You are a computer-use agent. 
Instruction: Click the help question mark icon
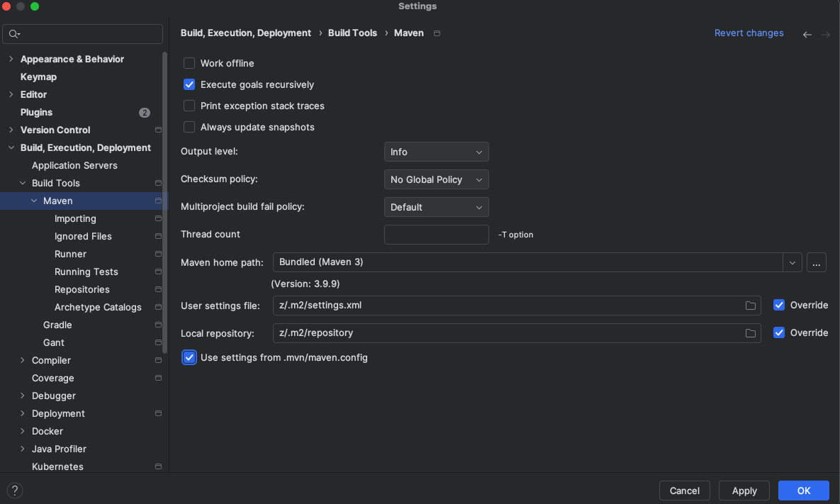pyautogui.click(x=14, y=491)
